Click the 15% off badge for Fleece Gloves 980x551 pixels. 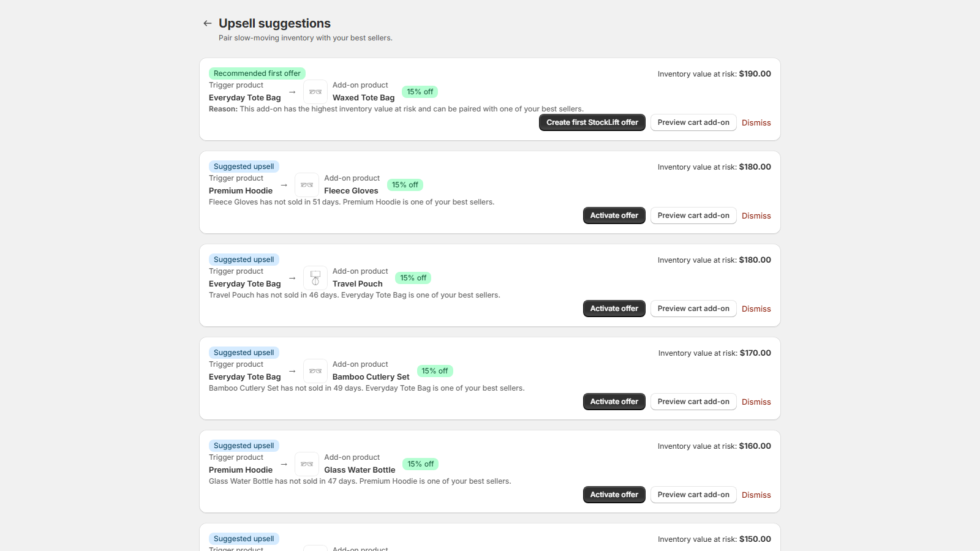[x=405, y=185]
